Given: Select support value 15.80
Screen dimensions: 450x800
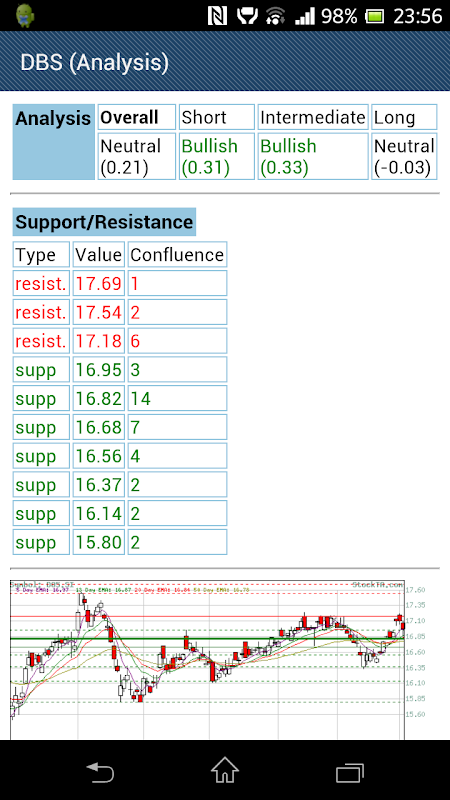Looking at the screenshot, I should (99, 541).
